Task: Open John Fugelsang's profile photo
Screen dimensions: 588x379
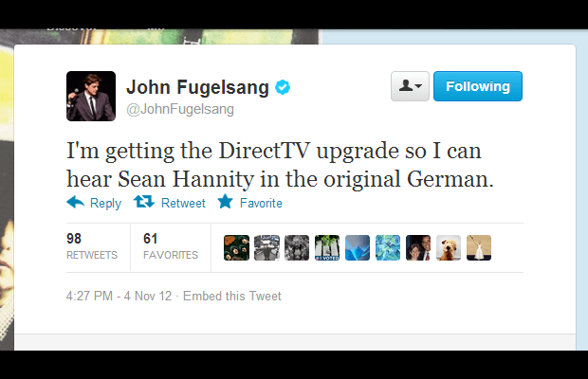Action: pos(91,97)
